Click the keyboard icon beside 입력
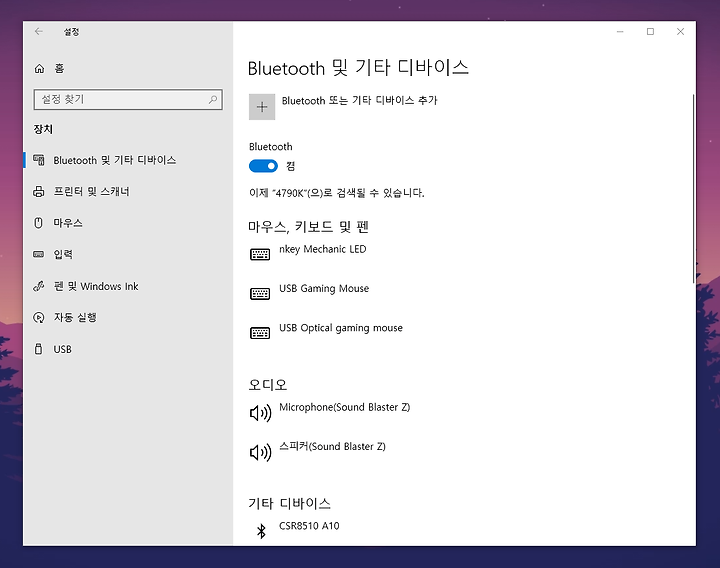Image resolution: width=720 pixels, height=568 pixels. (39, 254)
